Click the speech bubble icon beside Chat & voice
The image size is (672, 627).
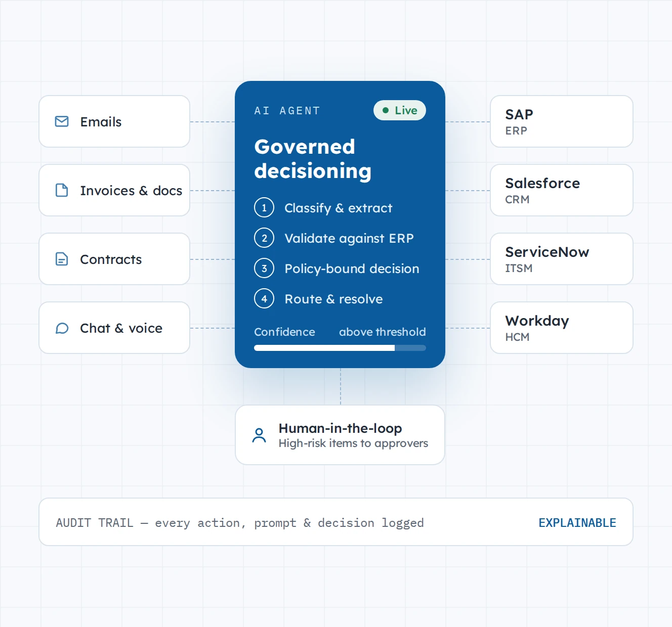coord(62,328)
